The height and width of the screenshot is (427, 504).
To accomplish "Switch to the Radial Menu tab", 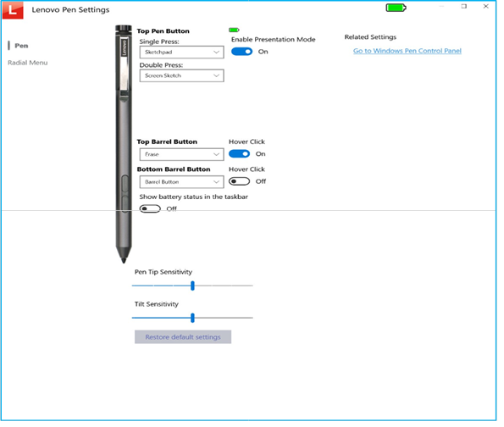I will tap(28, 63).
